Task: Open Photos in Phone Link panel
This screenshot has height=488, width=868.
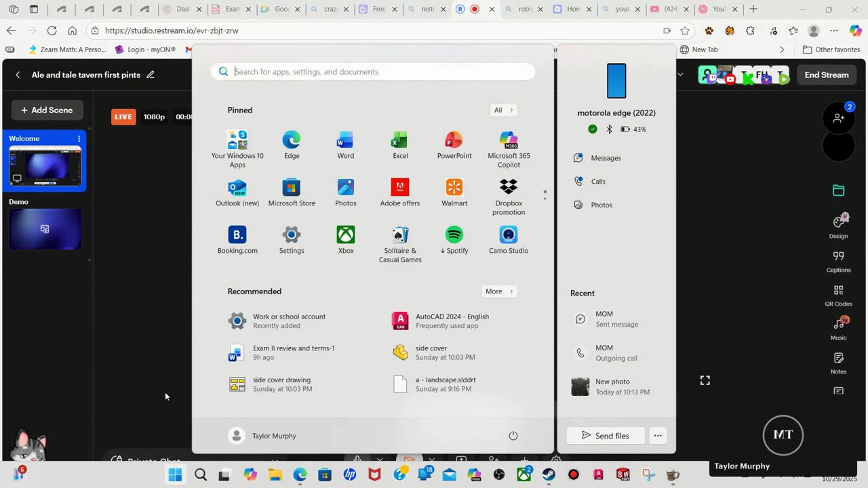Action: (593, 205)
